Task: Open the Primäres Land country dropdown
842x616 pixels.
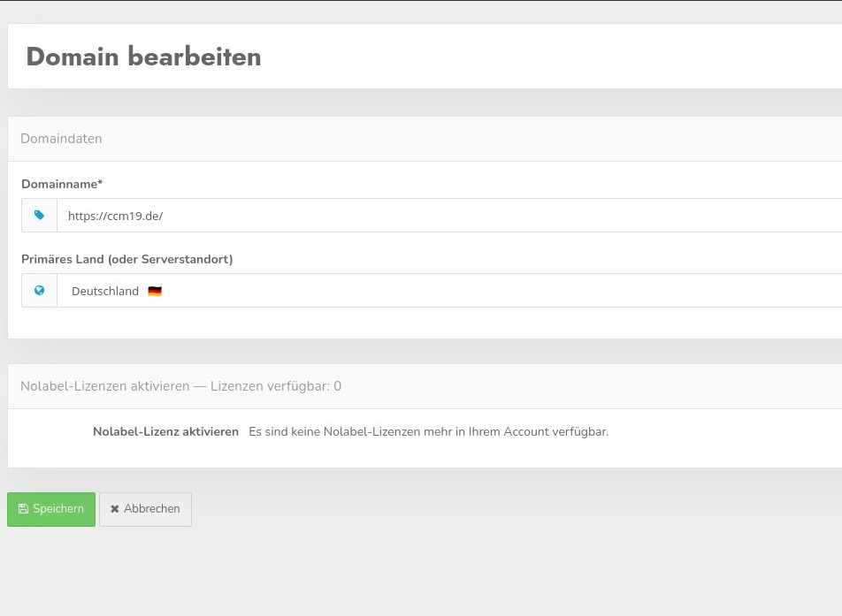Action: pos(442,291)
